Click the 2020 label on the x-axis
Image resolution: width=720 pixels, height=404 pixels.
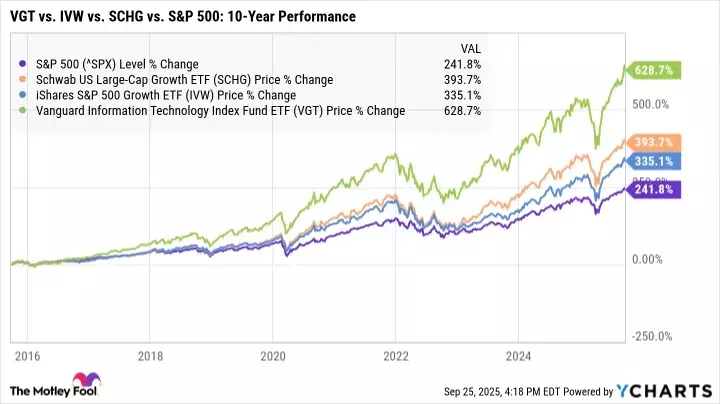tap(273, 355)
